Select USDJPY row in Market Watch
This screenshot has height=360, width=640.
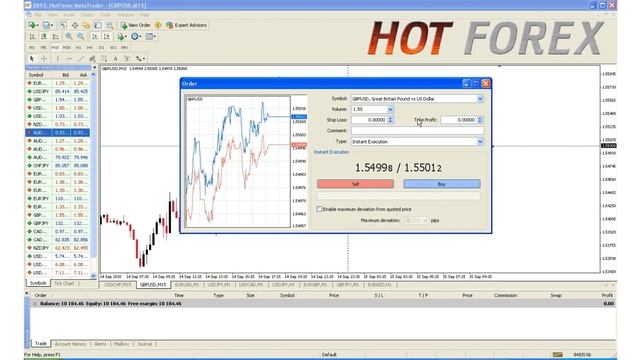[x=58, y=91]
